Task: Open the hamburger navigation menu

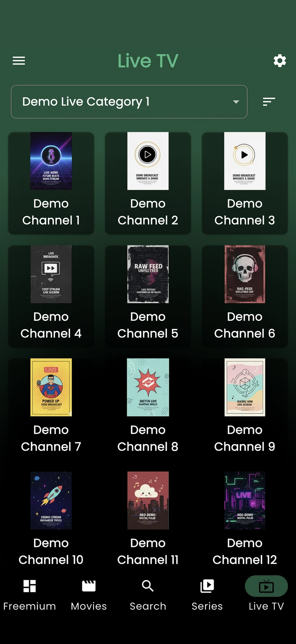Action: 19,61
